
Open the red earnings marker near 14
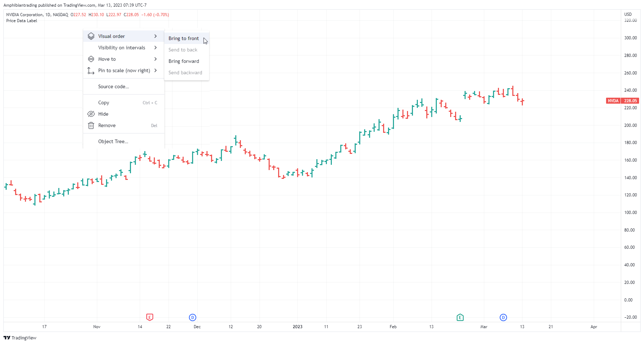click(x=150, y=317)
